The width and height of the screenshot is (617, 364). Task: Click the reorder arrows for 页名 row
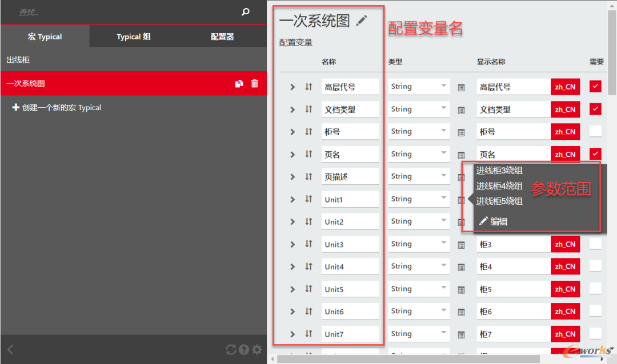pyautogui.click(x=309, y=154)
